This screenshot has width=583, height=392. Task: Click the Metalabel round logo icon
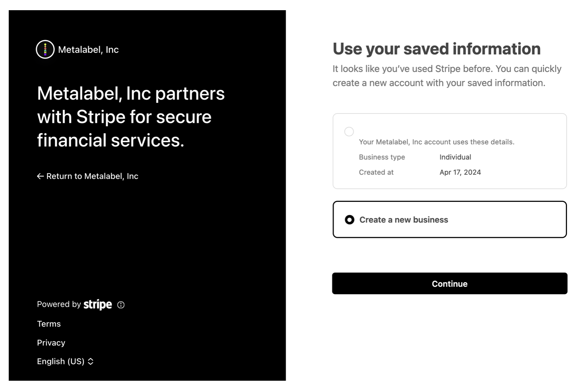point(45,49)
